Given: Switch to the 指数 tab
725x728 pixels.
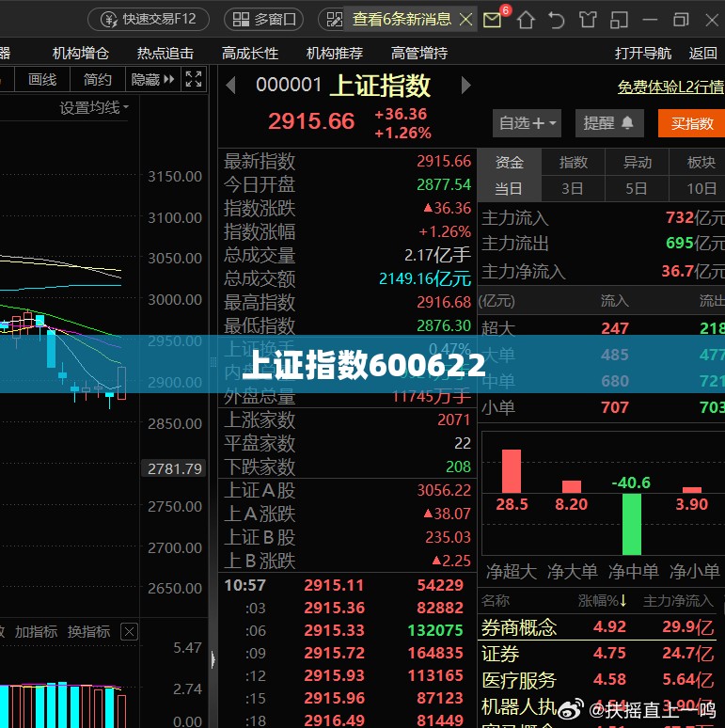Looking at the screenshot, I should (x=574, y=162).
